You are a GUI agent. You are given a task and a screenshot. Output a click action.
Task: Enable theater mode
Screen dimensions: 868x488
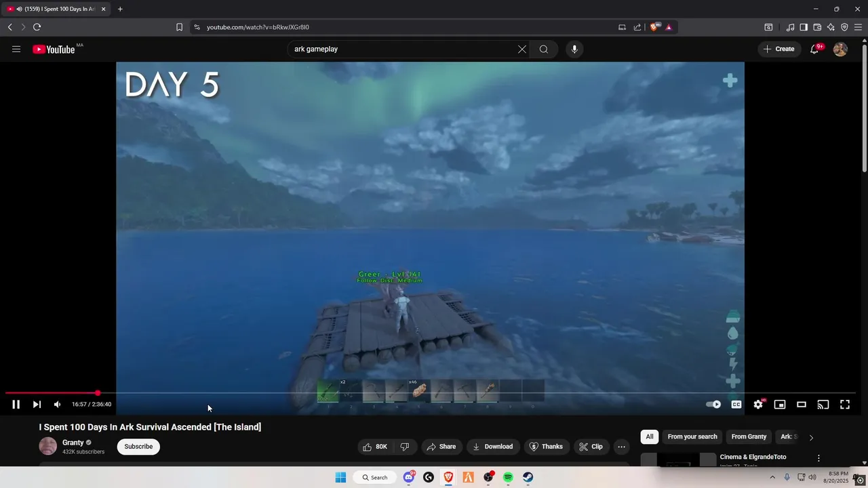(802, 405)
